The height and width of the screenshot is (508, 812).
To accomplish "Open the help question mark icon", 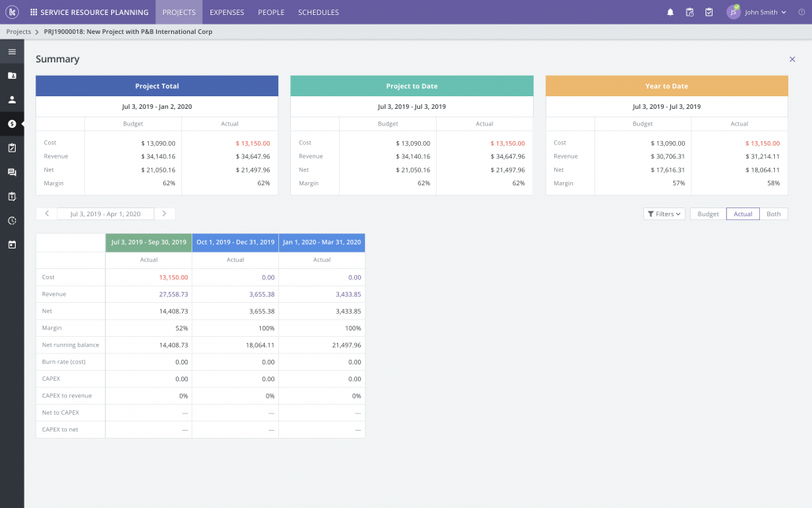I will coord(802,12).
